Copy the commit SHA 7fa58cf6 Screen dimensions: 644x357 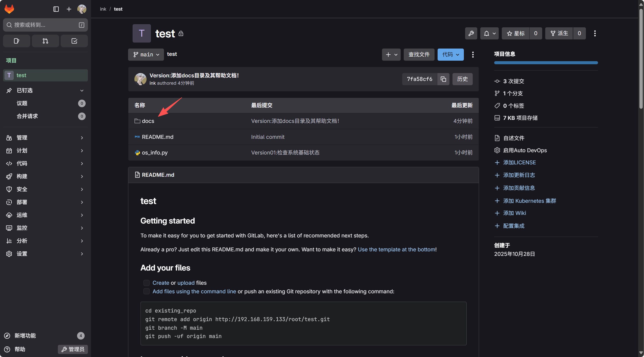(443, 79)
